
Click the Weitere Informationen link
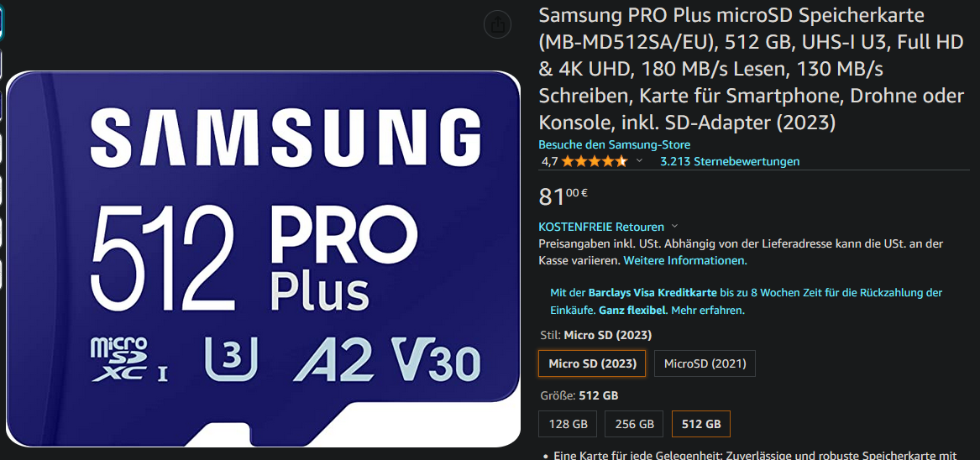tap(685, 260)
